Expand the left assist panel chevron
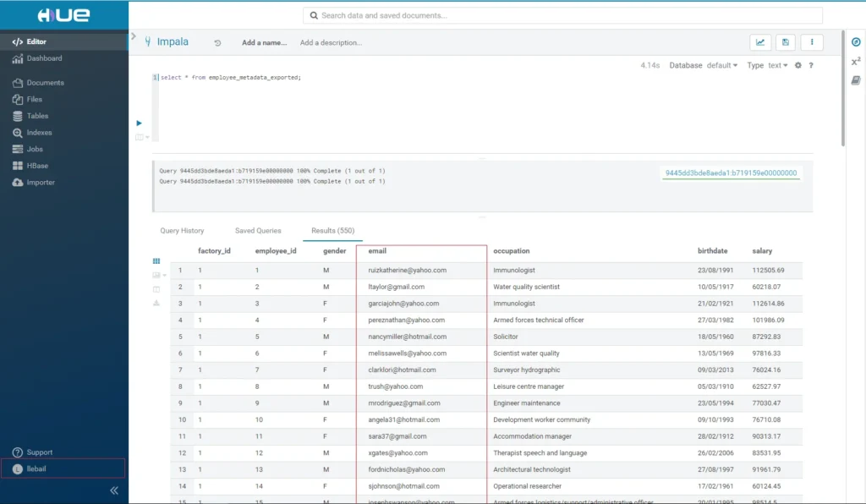866x504 pixels. point(133,36)
